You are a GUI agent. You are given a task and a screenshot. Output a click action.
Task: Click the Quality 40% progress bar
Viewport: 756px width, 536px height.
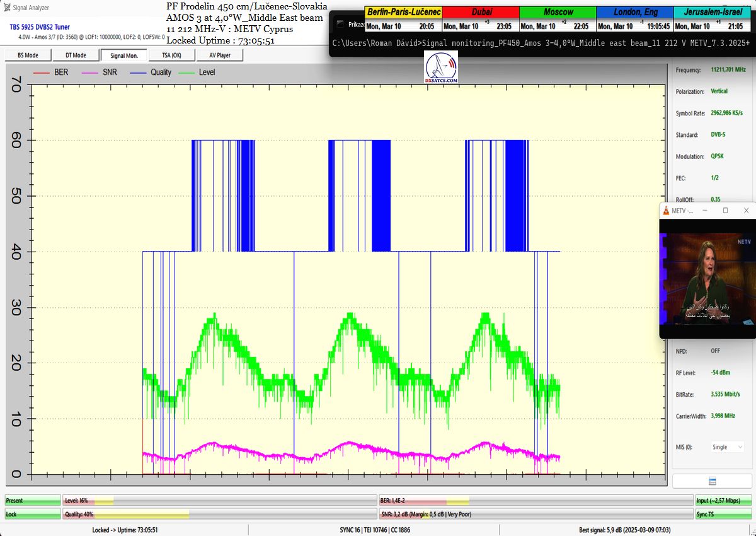click(x=219, y=515)
